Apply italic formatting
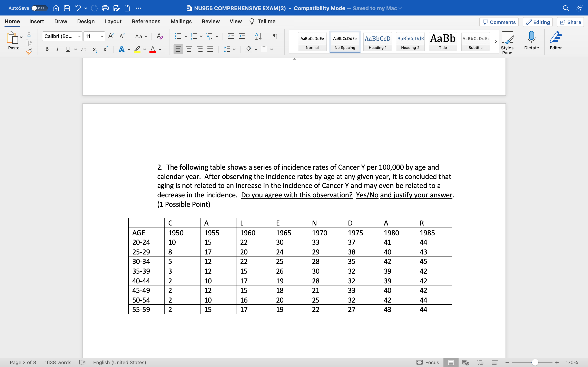588x367 pixels. [x=57, y=49]
